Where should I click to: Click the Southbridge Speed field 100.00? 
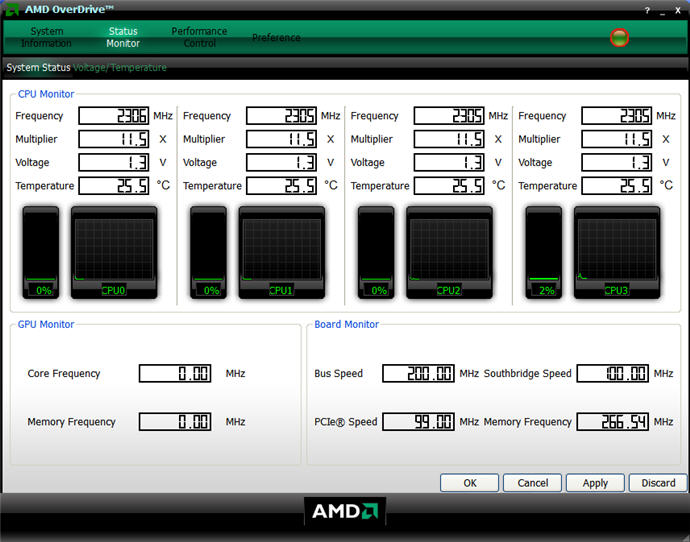tap(613, 374)
